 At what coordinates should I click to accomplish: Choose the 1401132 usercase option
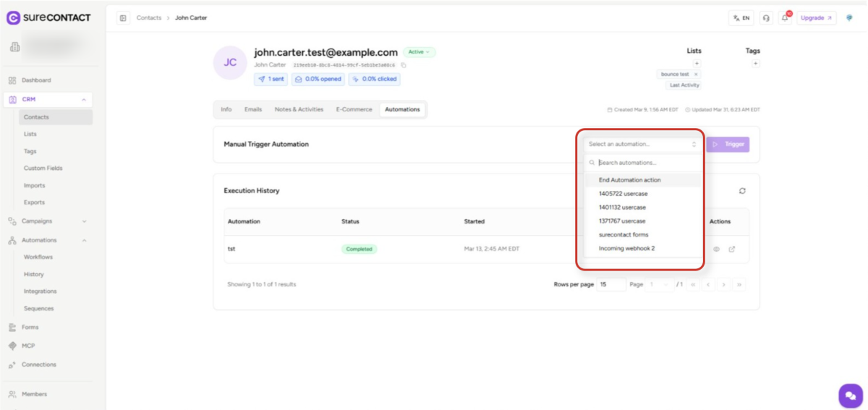click(x=643, y=208)
